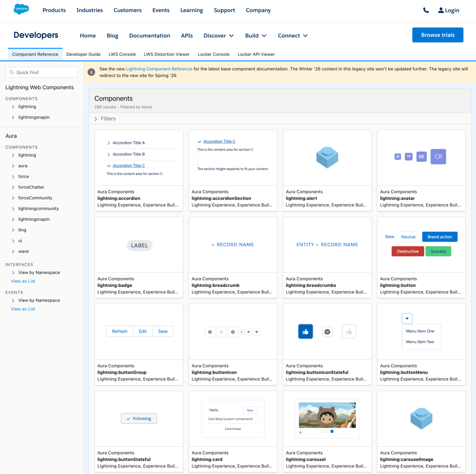Click View as List under Events
The width and height of the screenshot is (476, 474).
pos(23,309)
